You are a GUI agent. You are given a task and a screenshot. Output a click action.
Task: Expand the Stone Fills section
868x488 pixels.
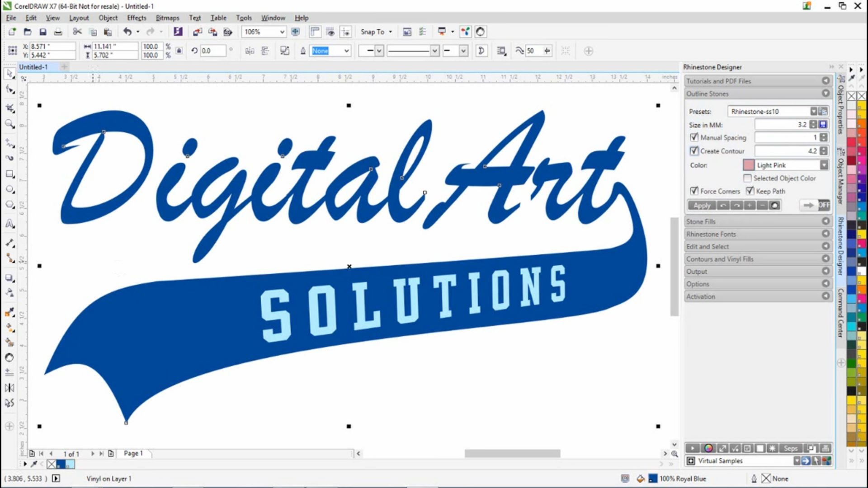758,221
